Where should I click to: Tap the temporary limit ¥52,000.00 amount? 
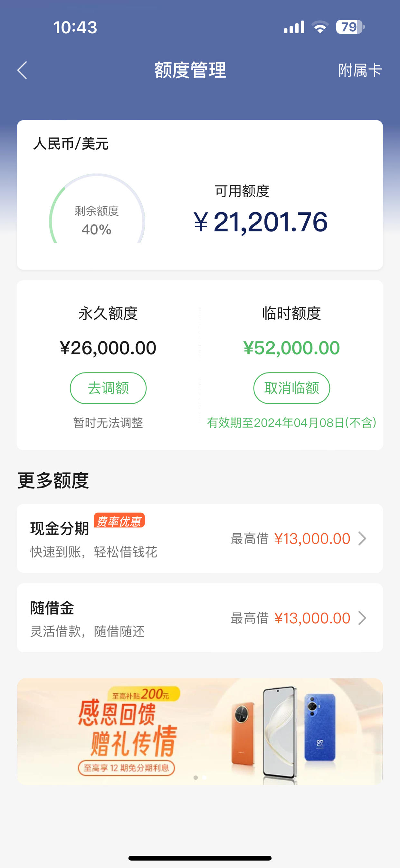pos(291,348)
